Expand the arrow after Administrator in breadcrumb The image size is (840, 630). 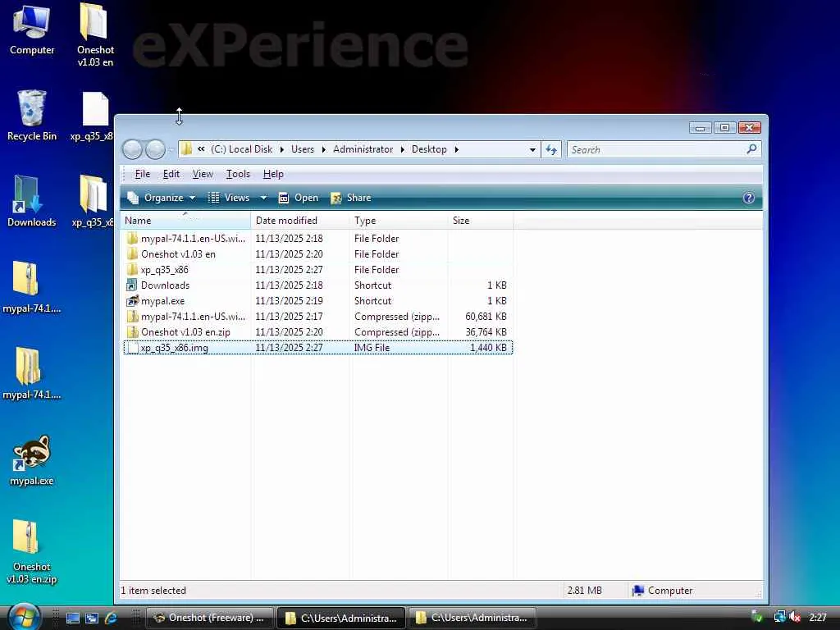click(402, 149)
